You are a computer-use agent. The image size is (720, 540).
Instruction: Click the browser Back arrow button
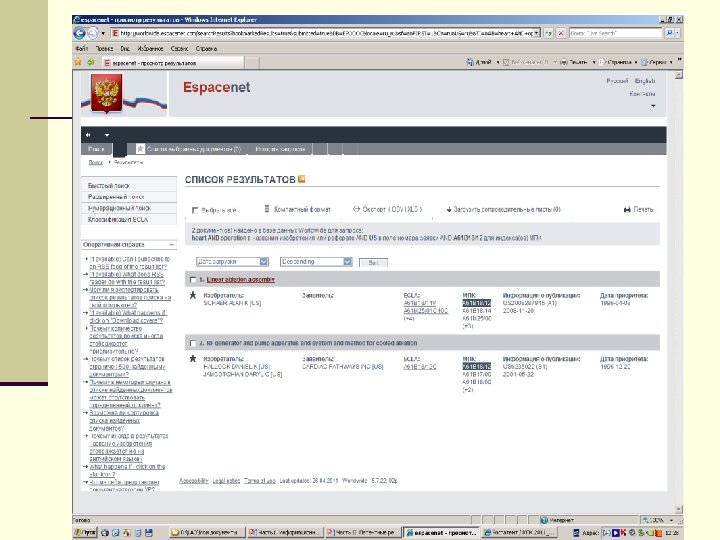tap(79, 33)
